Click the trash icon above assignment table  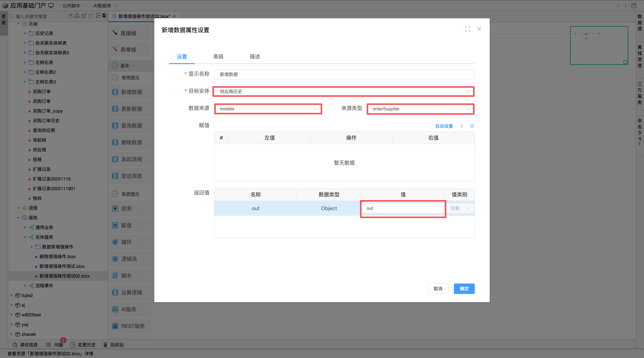tap(472, 126)
